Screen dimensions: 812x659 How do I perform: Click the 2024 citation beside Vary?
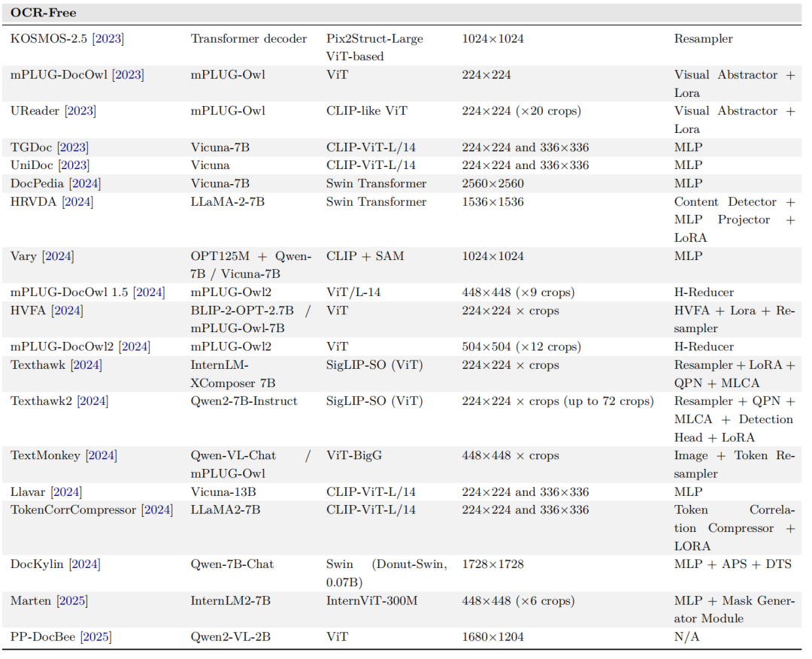(58, 256)
